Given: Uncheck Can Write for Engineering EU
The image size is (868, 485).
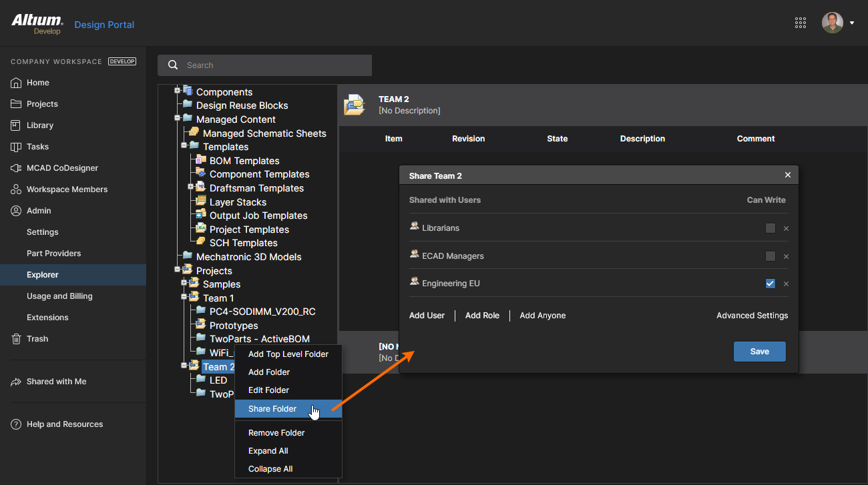Looking at the screenshot, I should pos(771,284).
